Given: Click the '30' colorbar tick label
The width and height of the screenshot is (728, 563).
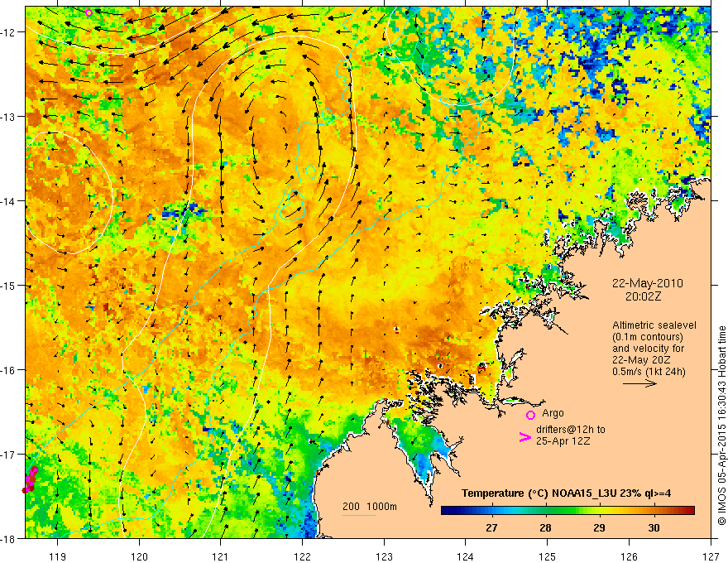Looking at the screenshot, I should (x=654, y=527).
